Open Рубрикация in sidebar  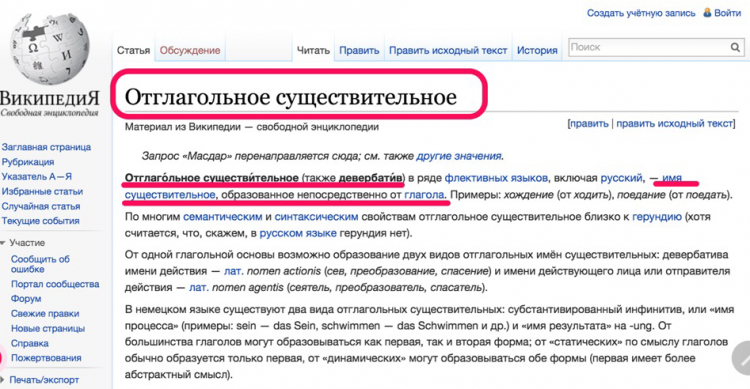[28, 162]
